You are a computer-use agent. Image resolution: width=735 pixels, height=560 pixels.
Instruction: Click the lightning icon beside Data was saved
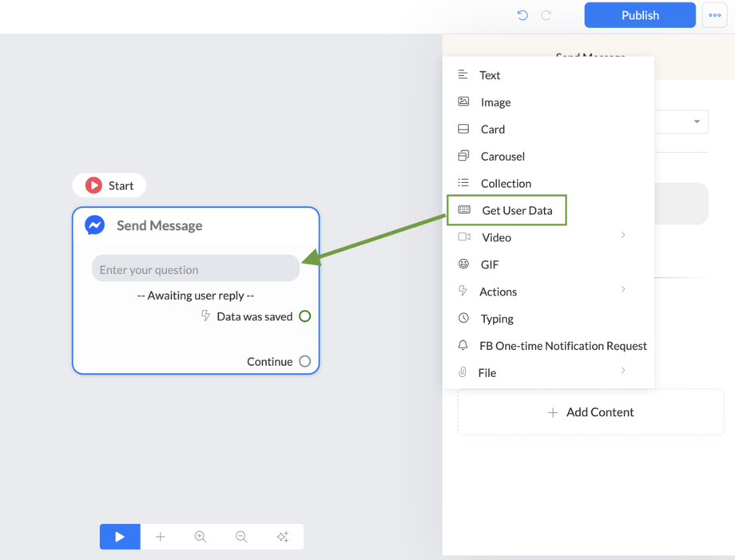[205, 316]
